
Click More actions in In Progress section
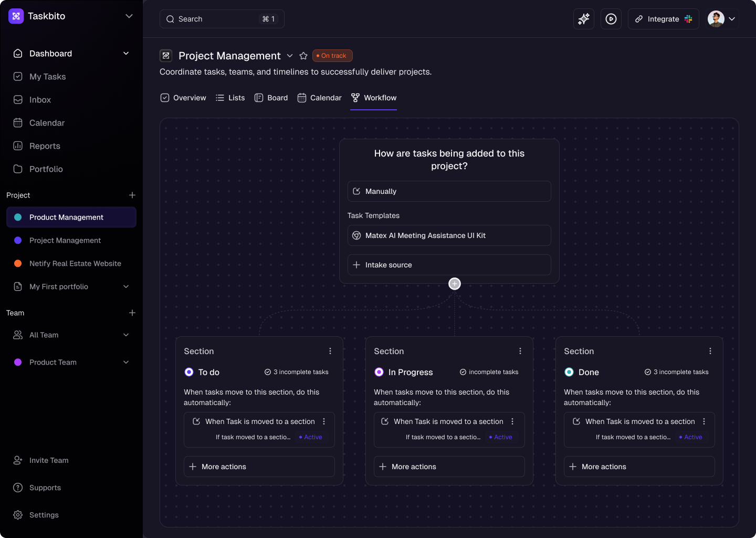pos(449,467)
